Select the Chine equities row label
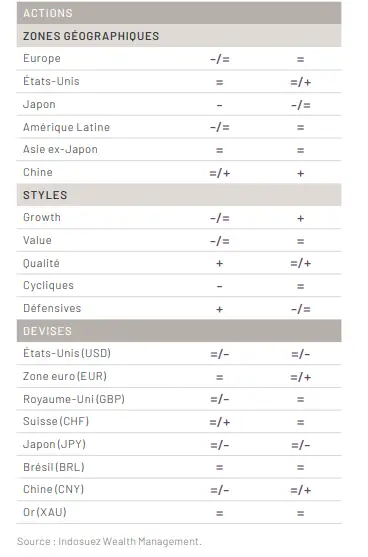This screenshot has width=368, height=557. 38,172
